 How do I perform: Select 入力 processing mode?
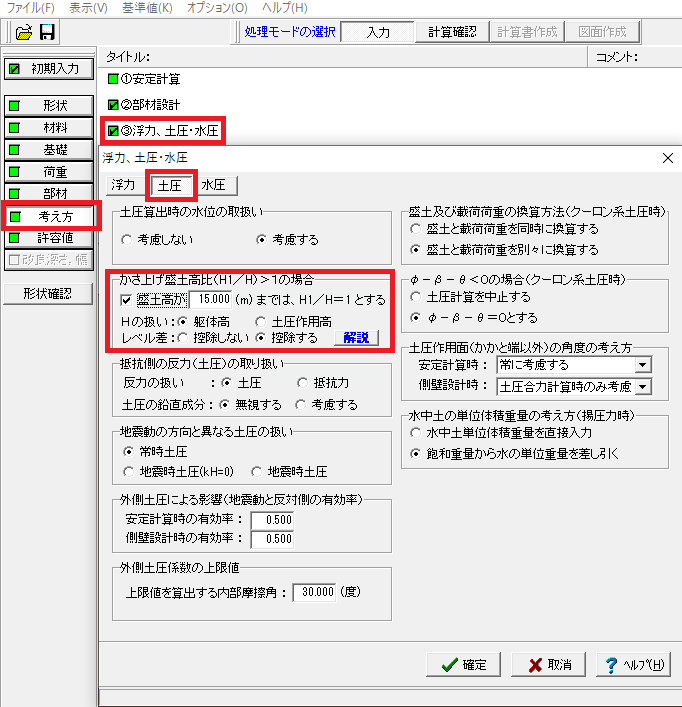coord(378,32)
